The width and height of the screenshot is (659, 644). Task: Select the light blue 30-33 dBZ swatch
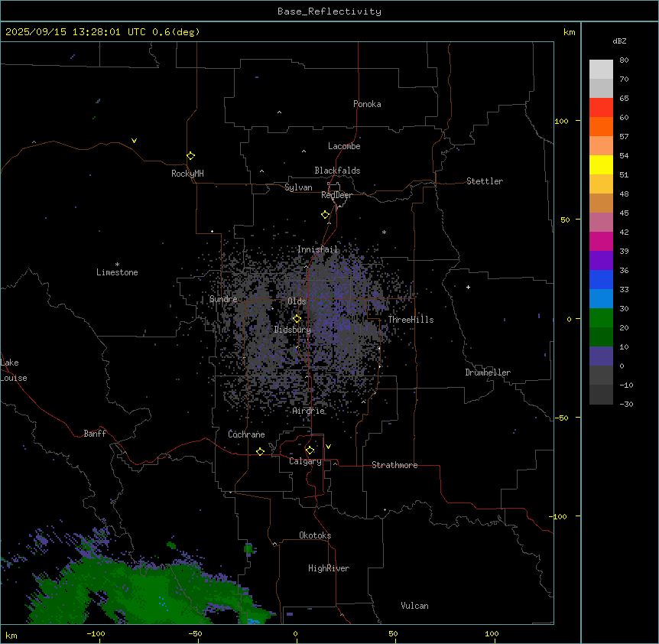pyautogui.click(x=601, y=298)
